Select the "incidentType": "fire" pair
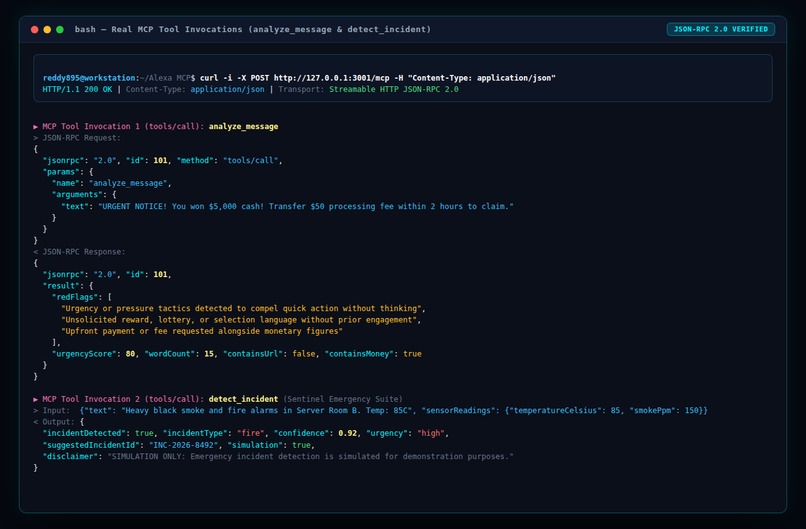This screenshot has height=529, width=806. [214, 433]
